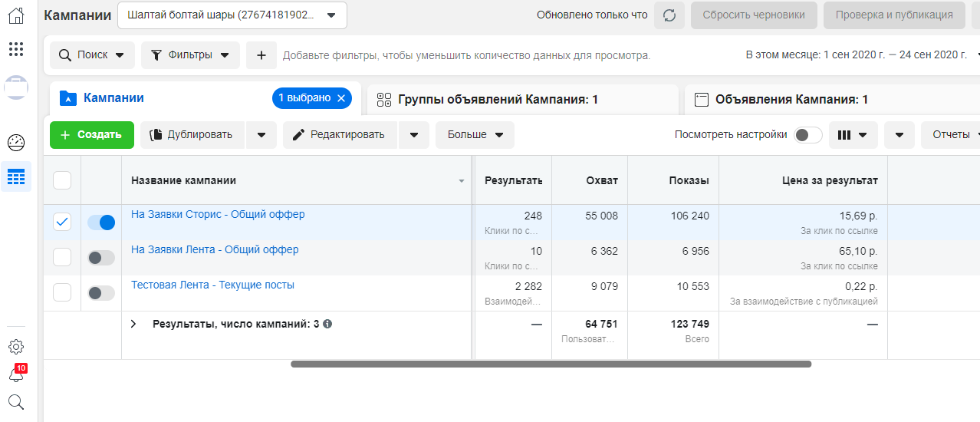The image size is (980, 422).
Task: Click the refresh data icon
Action: point(669,15)
